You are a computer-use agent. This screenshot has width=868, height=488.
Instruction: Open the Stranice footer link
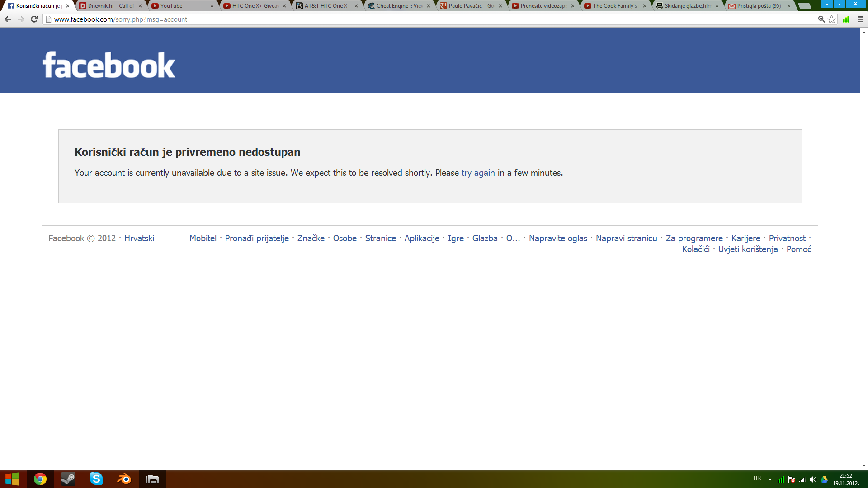[x=381, y=238]
